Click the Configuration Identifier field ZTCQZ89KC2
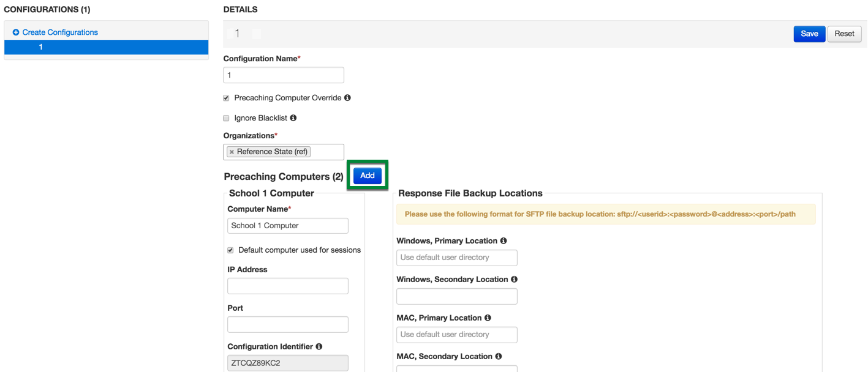 tap(288, 363)
